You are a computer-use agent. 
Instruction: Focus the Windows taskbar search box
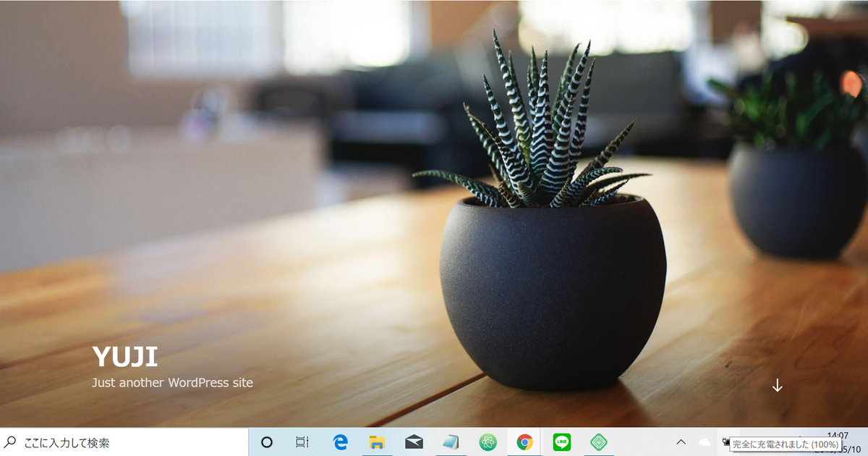pyautogui.click(x=124, y=442)
